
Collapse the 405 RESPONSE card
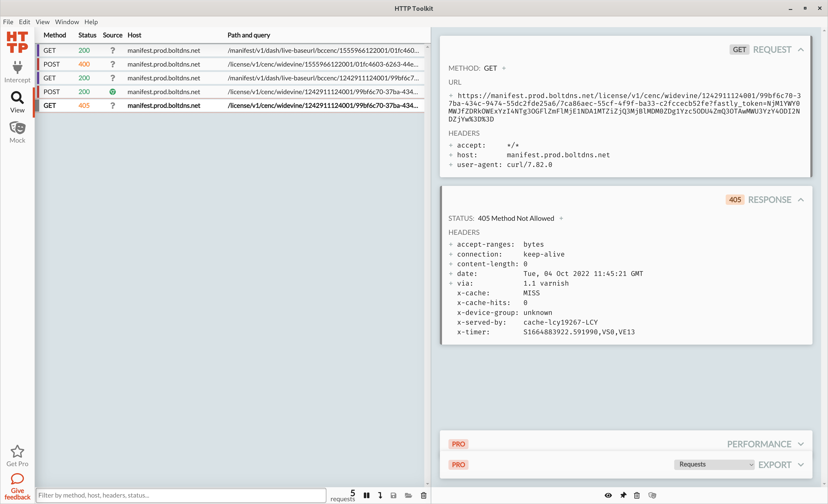point(801,200)
